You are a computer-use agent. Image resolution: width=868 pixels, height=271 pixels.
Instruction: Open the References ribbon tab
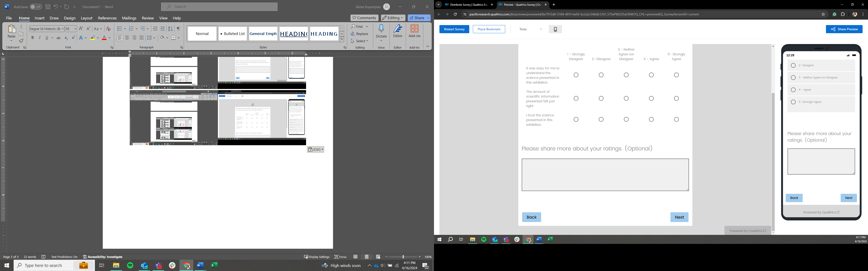click(x=107, y=18)
